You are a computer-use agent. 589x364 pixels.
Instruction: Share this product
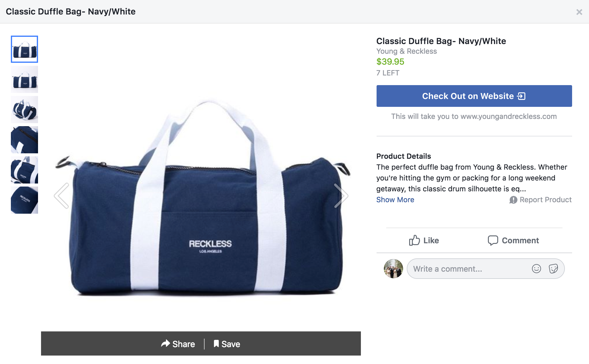[x=178, y=344]
